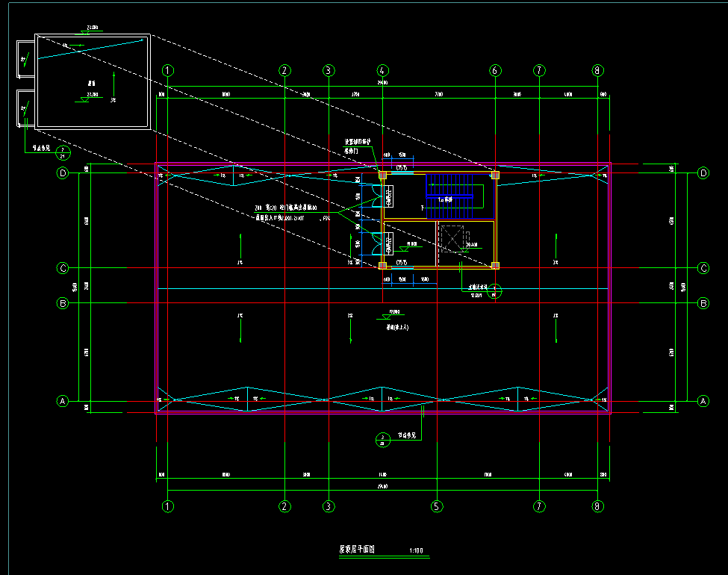728x575 pixels.
Task: Select top axis bubble numbered 8
Action: click(x=597, y=70)
